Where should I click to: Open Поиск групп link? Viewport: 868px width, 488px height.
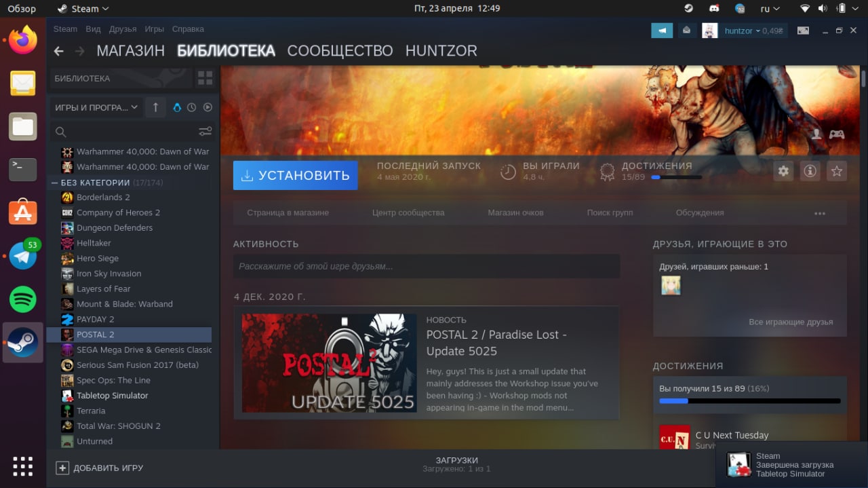610,212
